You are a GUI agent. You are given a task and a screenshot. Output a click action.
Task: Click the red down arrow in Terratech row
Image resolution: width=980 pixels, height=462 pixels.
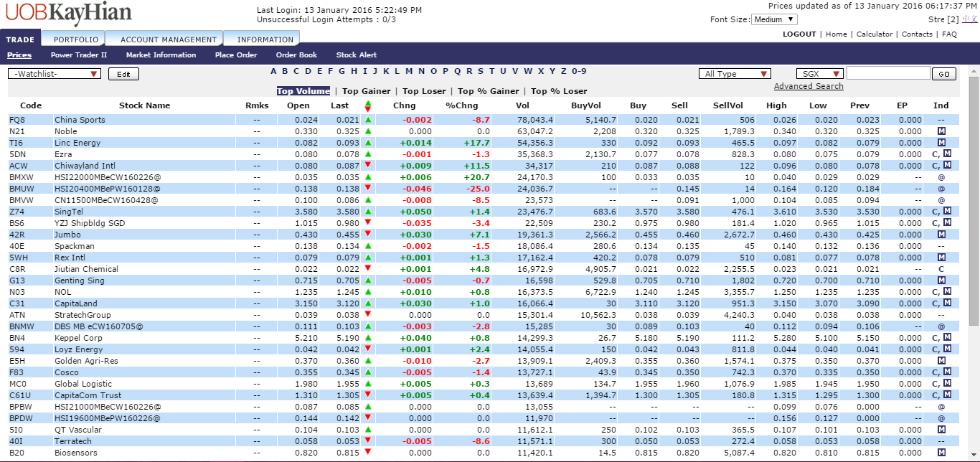pyautogui.click(x=368, y=441)
